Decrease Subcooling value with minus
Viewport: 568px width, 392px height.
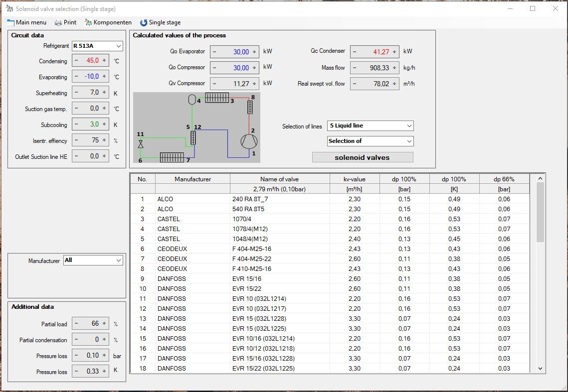76,124
